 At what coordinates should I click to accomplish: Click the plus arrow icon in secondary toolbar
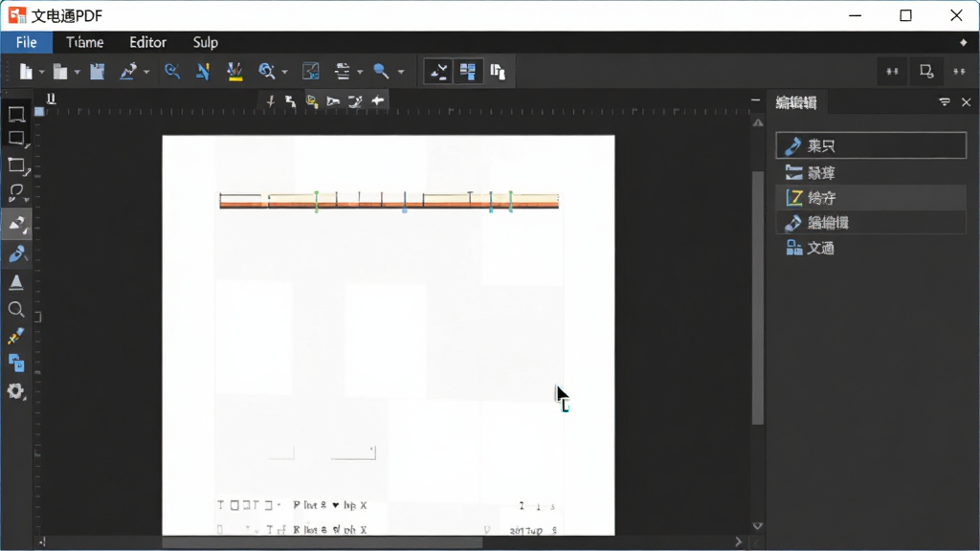point(377,100)
